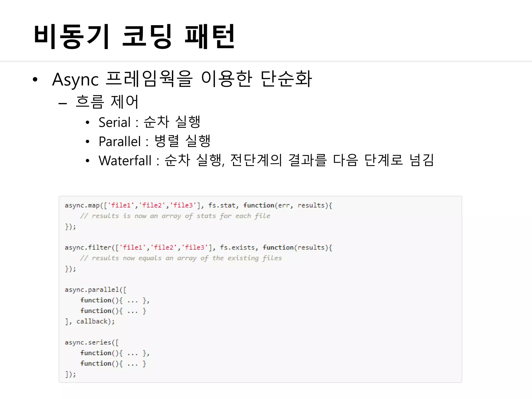Click second function line under async.series

(113, 363)
